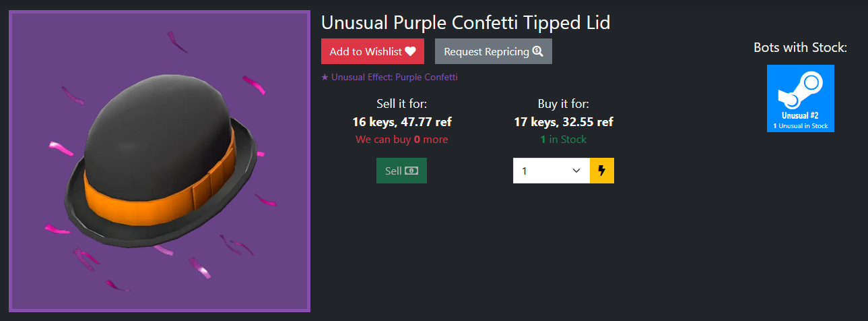Click the red We can buy 0 more text
This screenshot has width=868, height=321.
click(x=402, y=140)
